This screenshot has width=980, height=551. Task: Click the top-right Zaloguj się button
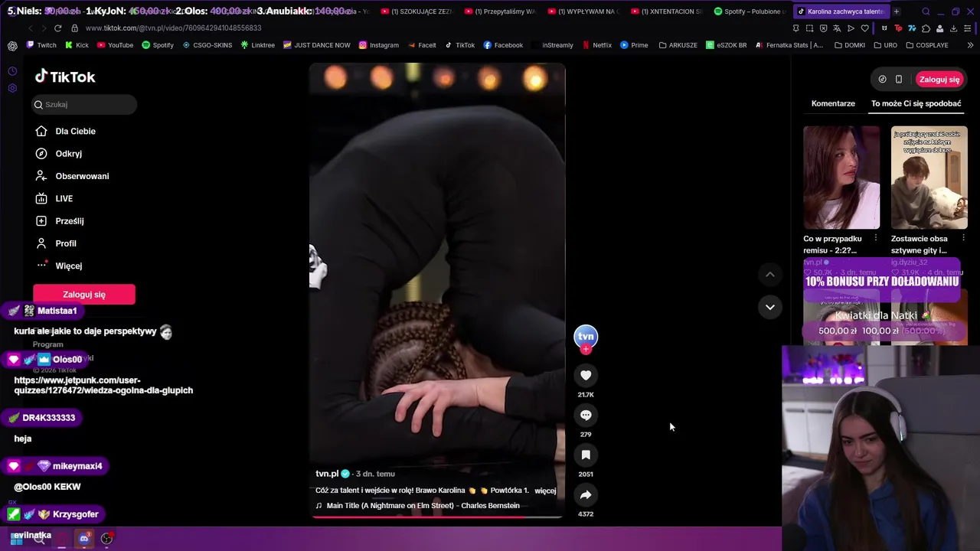939,80
